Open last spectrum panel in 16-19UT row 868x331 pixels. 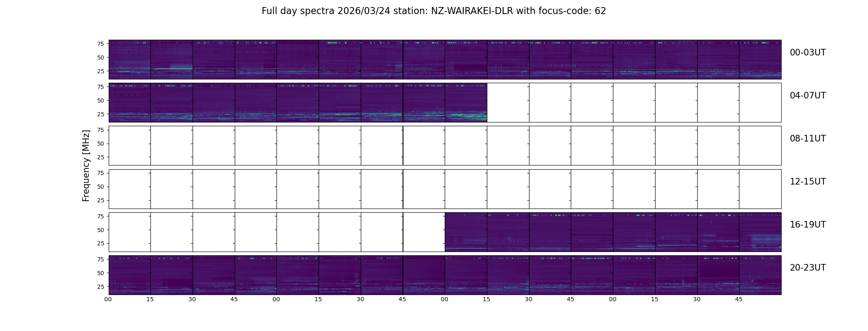[760, 232]
